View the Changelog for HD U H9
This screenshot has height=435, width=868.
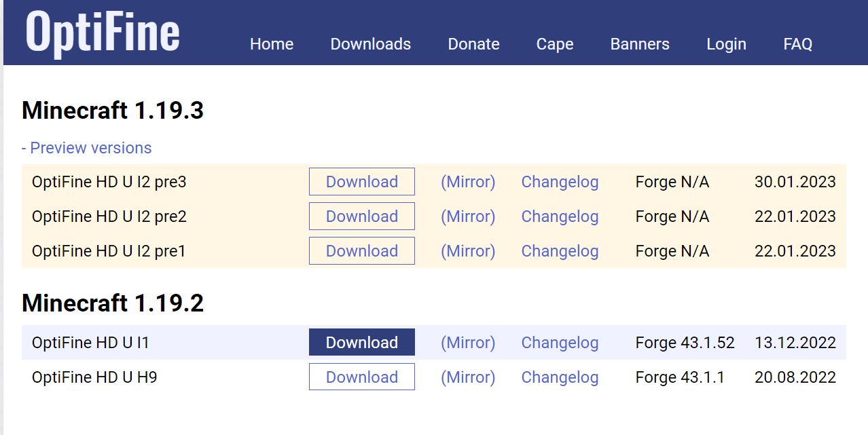tap(559, 377)
